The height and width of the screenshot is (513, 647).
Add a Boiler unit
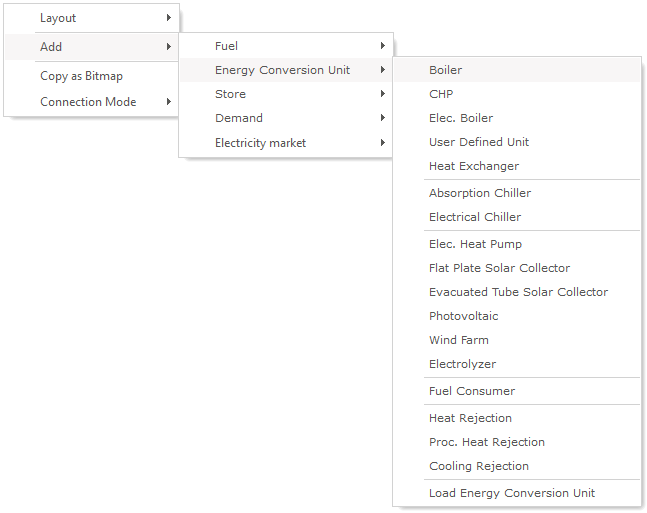(x=517, y=70)
